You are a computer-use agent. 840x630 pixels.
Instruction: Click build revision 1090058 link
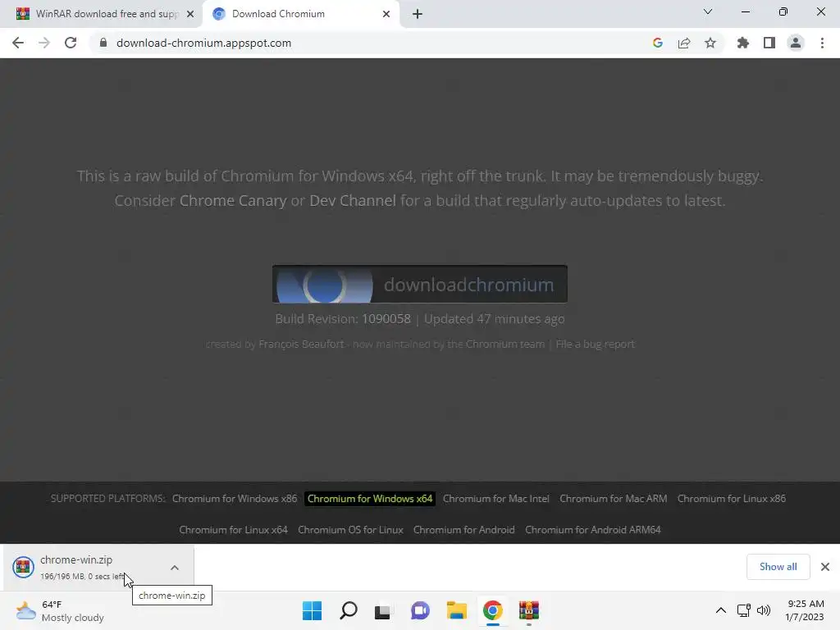[x=386, y=319]
